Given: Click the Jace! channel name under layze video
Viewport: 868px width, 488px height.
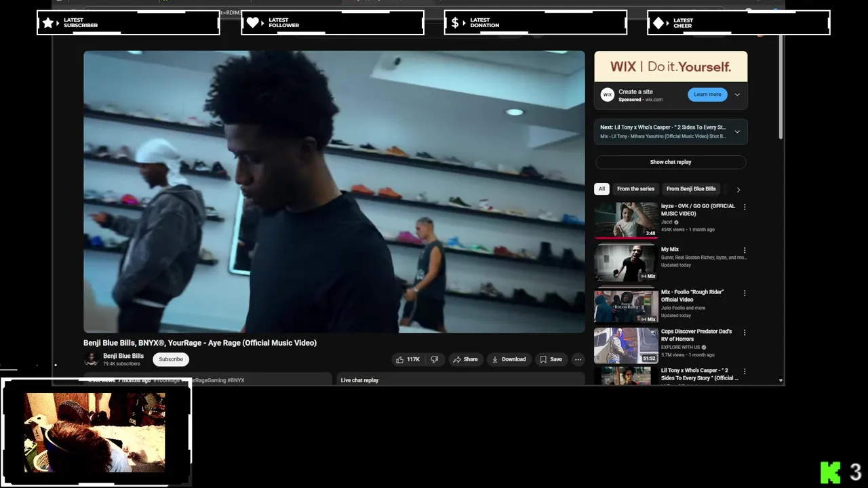Looking at the screenshot, I should [667, 222].
